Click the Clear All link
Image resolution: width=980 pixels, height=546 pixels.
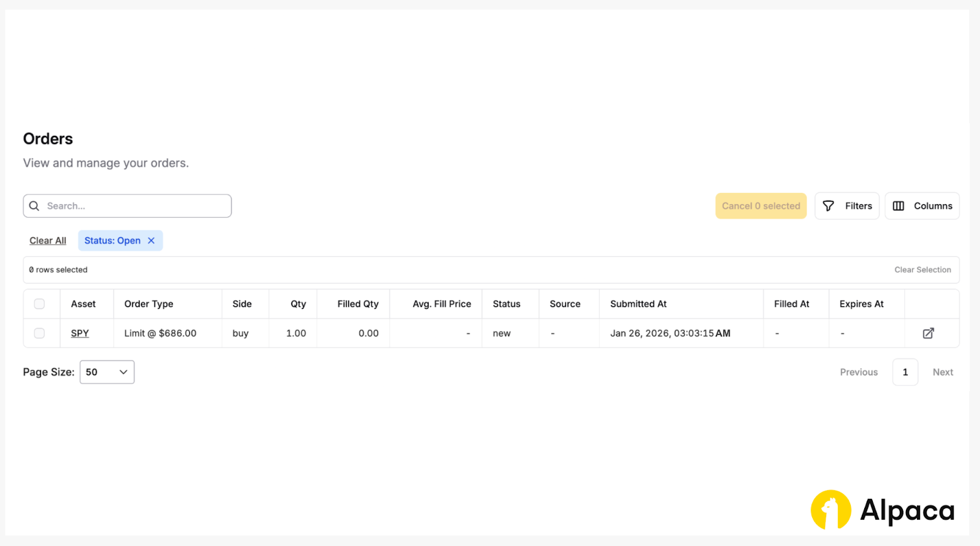(48, 241)
